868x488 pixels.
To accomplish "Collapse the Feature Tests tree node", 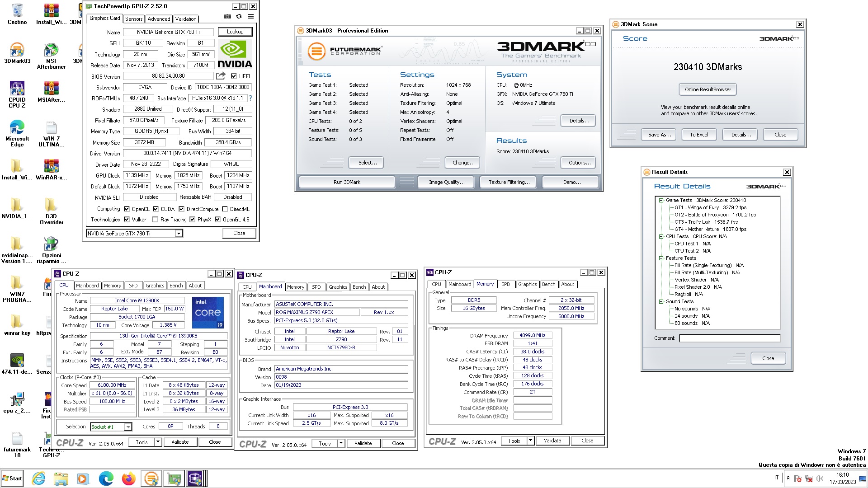I will coord(661,258).
